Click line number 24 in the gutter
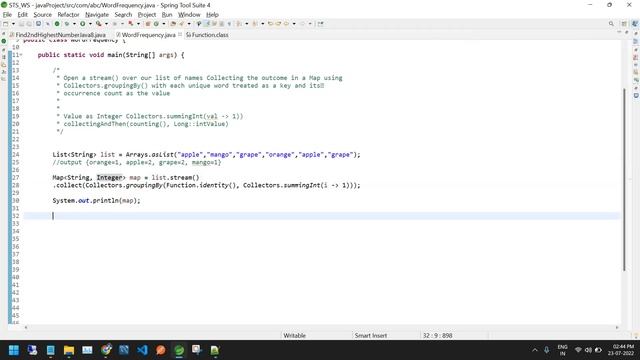This screenshot has height=360, width=640. click(16, 155)
